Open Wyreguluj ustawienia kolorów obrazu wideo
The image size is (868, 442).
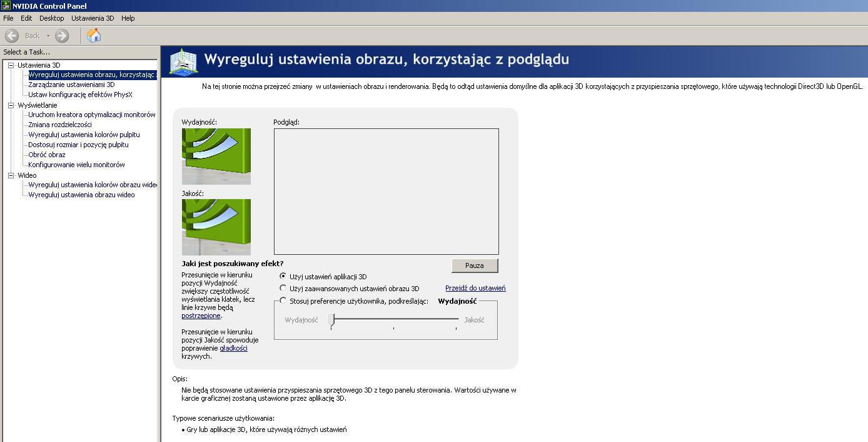point(93,185)
